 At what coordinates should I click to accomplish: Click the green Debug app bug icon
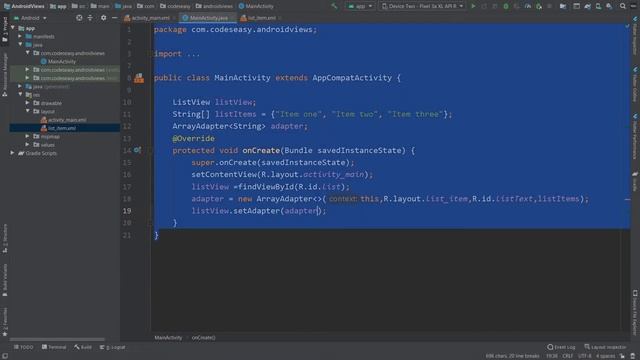tap(506, 6)
